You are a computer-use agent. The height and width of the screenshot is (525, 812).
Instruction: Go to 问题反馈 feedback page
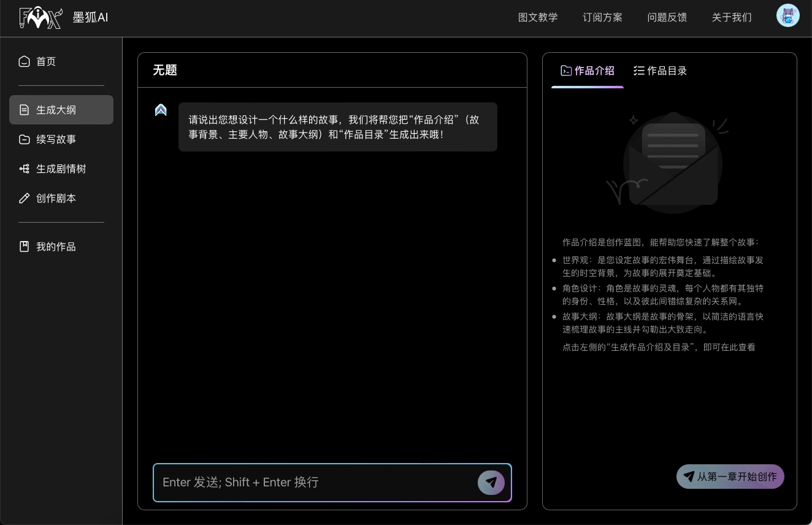point(667,17)
